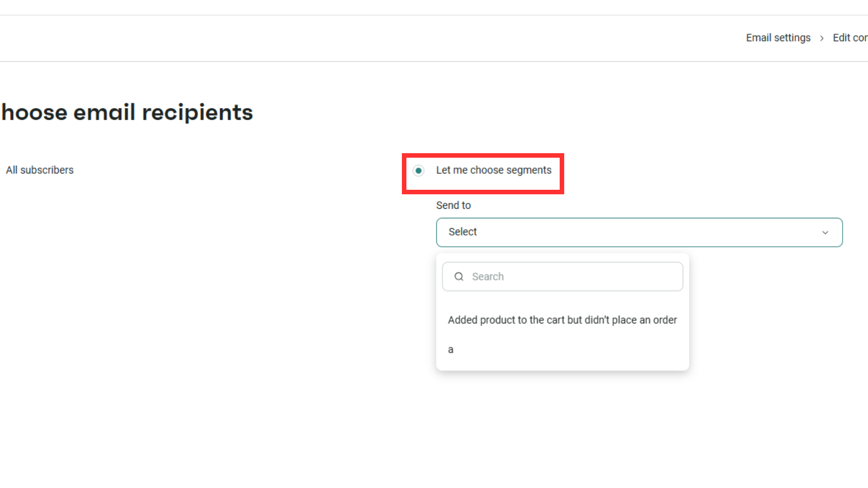Viewport: 868px width, 488px height.
Task: Open the Send to dropdown box
Action: (639, 232)
